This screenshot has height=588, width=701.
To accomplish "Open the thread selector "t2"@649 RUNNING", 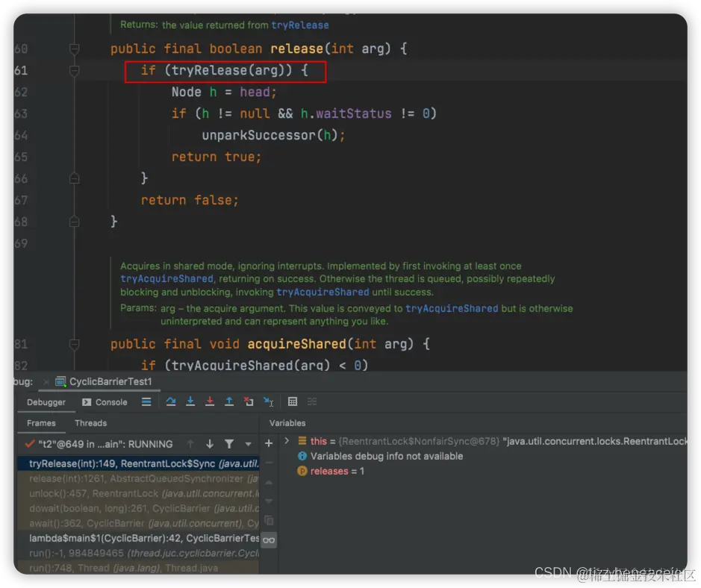I will coord(100,444).
